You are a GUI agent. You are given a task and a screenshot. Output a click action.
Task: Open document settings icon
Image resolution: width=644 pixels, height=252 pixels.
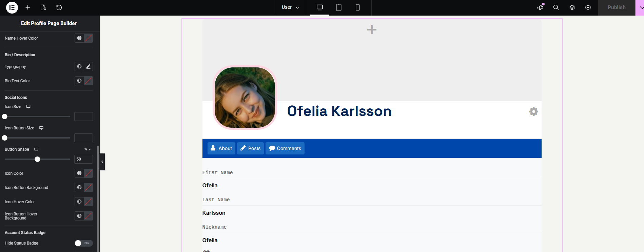point(43,7)
